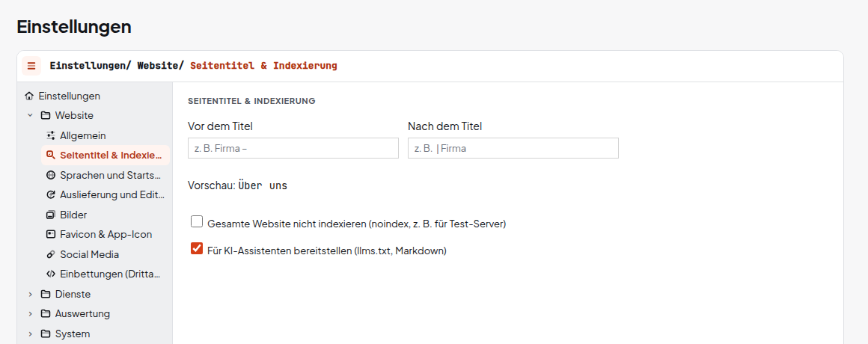Click the Auswertung folder icon

pyautogui.click(x=46, y=313)
